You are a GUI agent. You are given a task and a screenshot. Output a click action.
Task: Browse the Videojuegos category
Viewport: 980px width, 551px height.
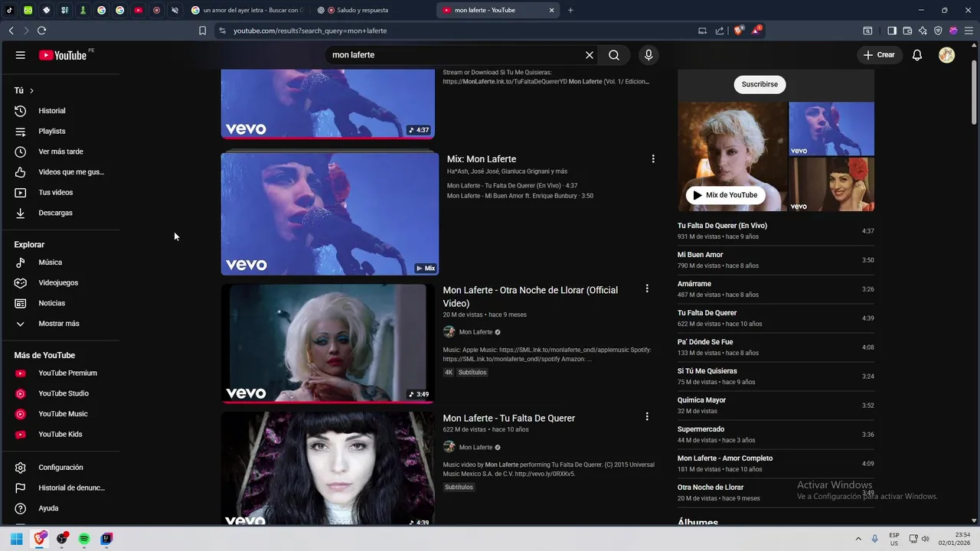coord(60,282)
